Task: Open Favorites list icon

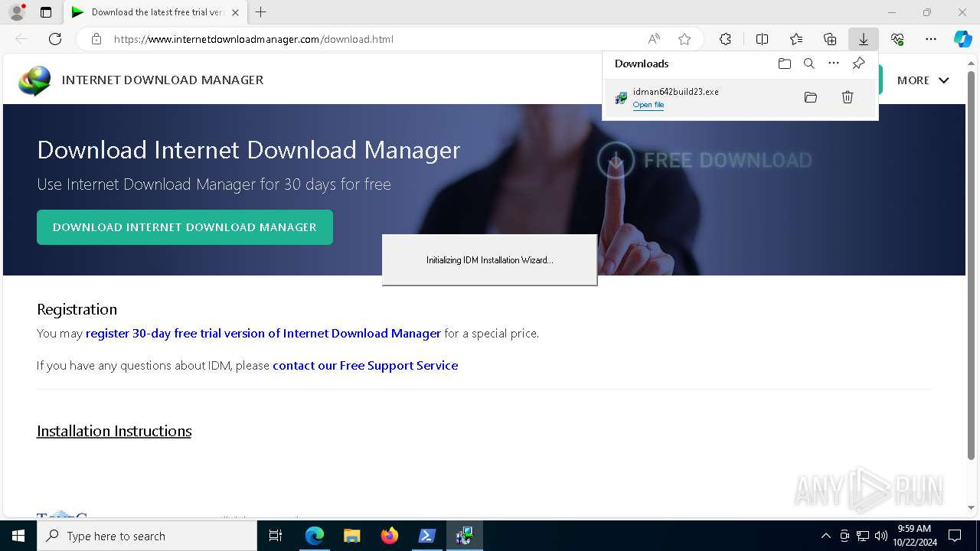Action: (796, 39)
